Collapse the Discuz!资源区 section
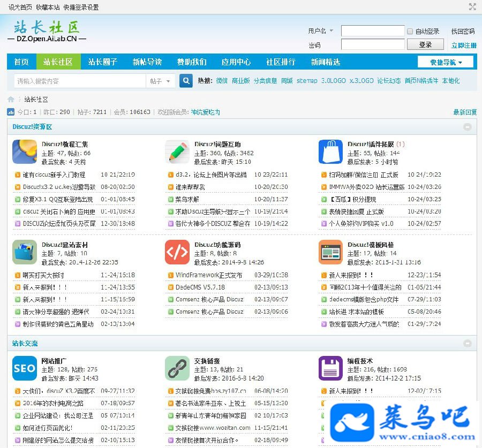 coord(467,127)
